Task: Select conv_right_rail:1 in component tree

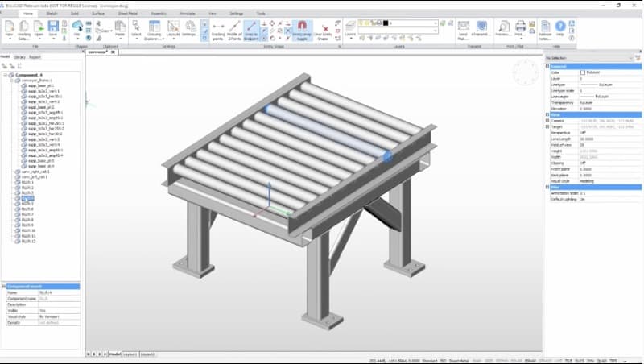Action: click(35, 172)
